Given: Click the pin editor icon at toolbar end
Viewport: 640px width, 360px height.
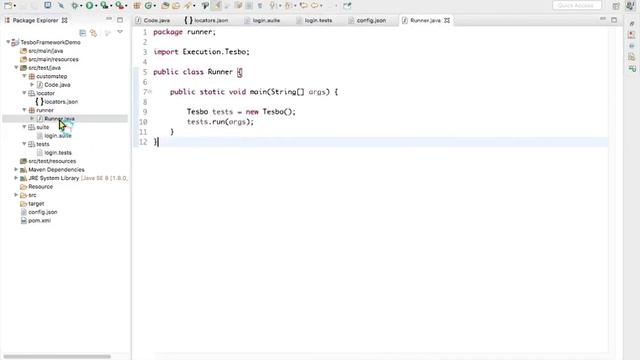Looking at the screenshot, I should [347, 5].
